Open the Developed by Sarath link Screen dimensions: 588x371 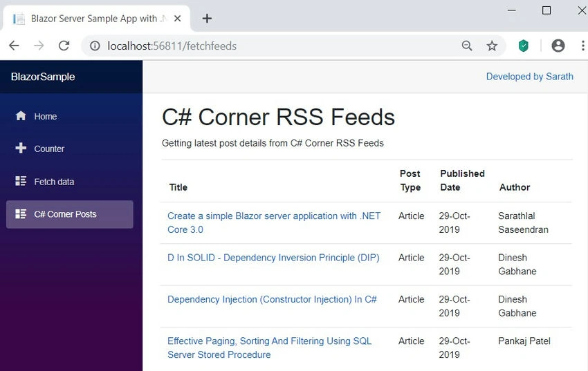(529, 77)
